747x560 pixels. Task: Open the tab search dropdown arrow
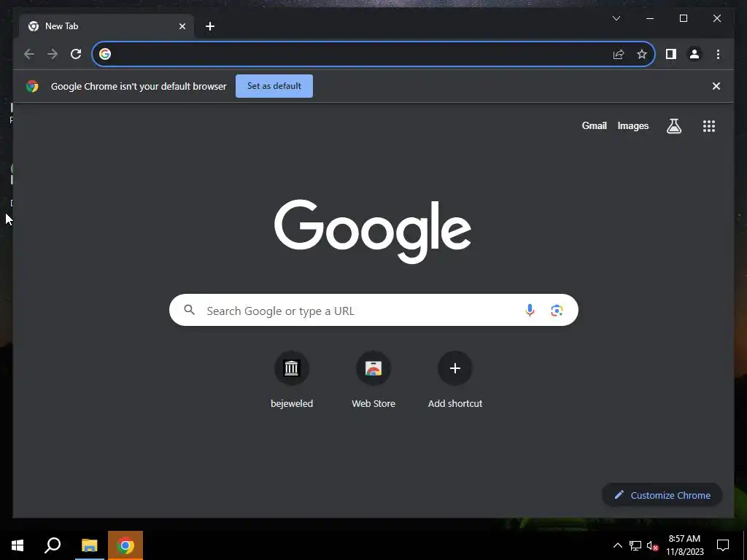[x=616, y=18]
